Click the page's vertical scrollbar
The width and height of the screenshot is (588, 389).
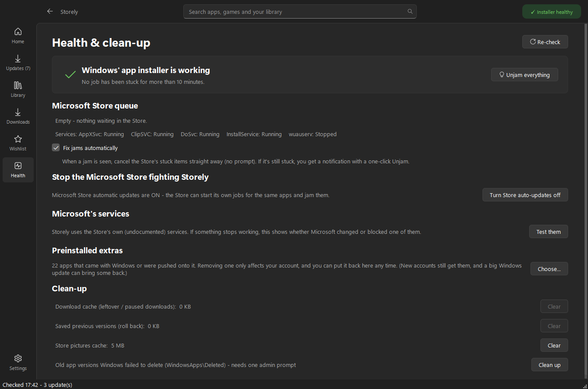pyautogui.click(x=586, y=201)
